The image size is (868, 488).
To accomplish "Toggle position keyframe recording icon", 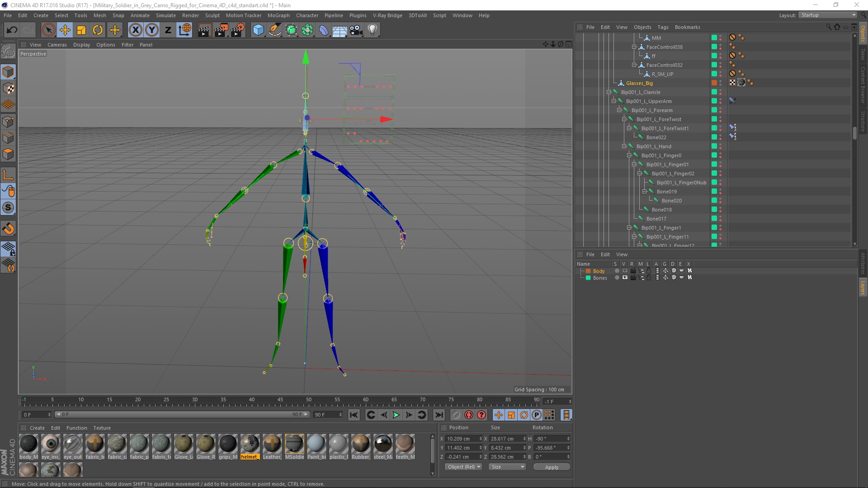I will pyautogui.click(x=498, y=415).
